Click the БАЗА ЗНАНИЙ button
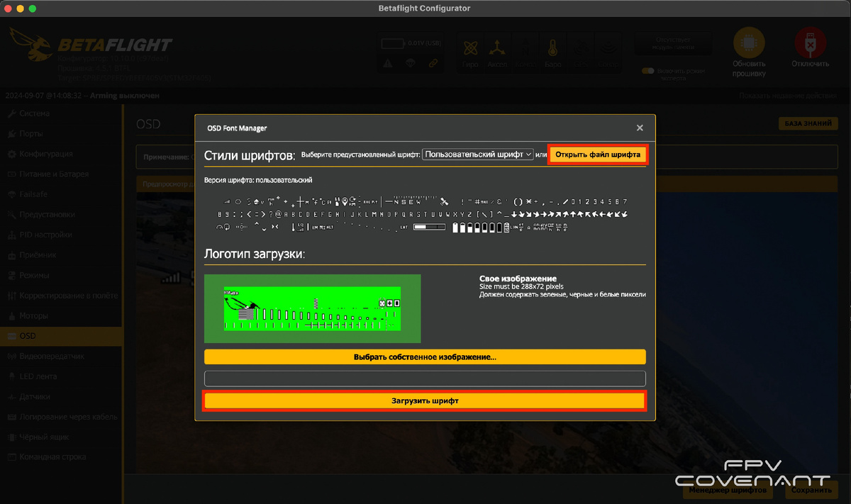 coord(808,123)
